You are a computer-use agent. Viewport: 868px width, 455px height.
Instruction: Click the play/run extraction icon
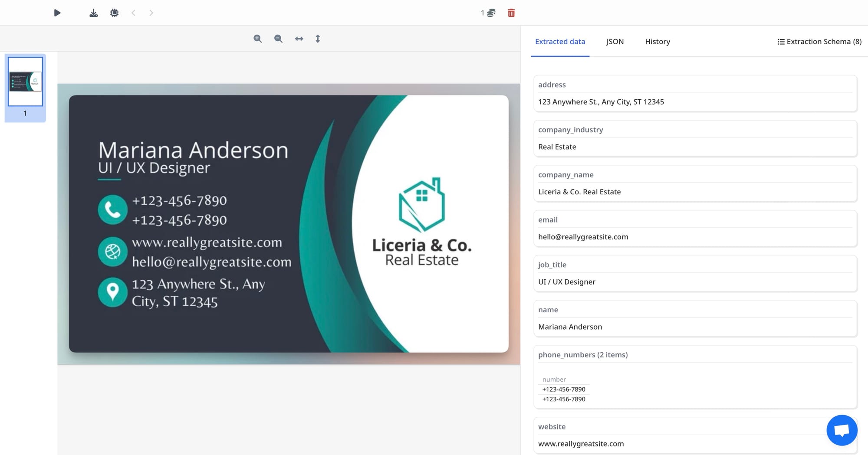(x=57, y=13)
